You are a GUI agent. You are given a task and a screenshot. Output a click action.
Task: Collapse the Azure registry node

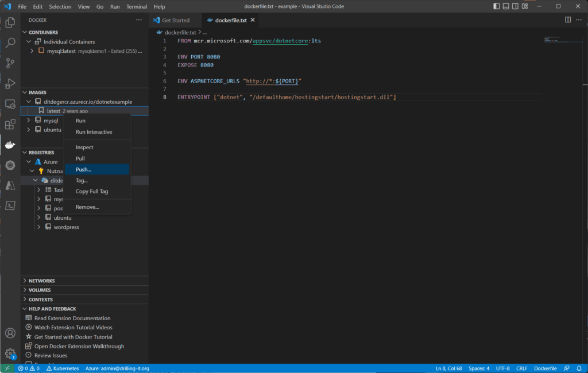click(x=29, y=162)
